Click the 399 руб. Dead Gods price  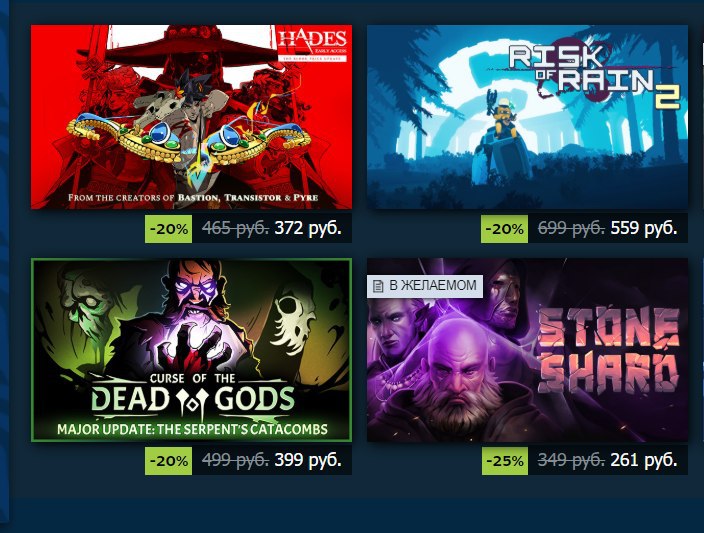point(308,460)
